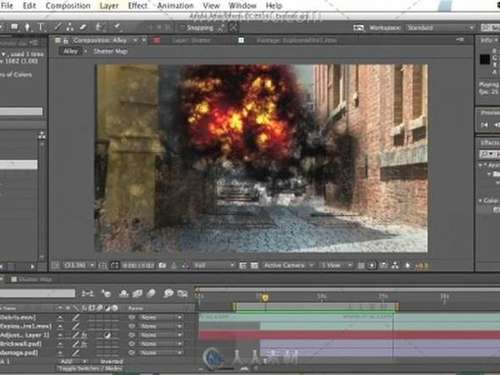500x375 pixels.
Task: Toggle effects switch on Adjustment Layer 1
Action: point(84,335)
